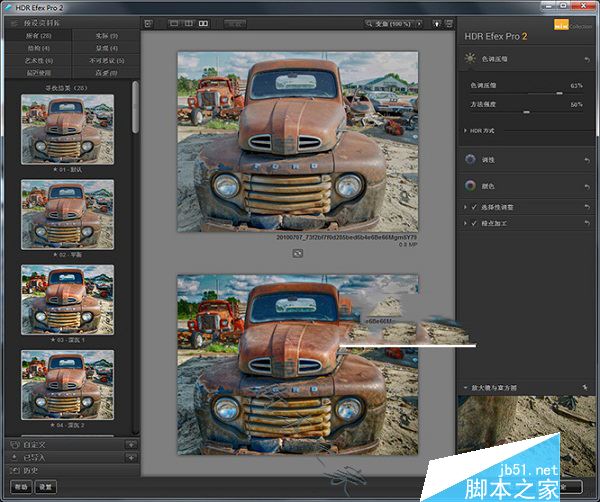The image size is (600, 502).
Task: Import a preset with 已导入 plus button
Action: (x=131, y=458)
